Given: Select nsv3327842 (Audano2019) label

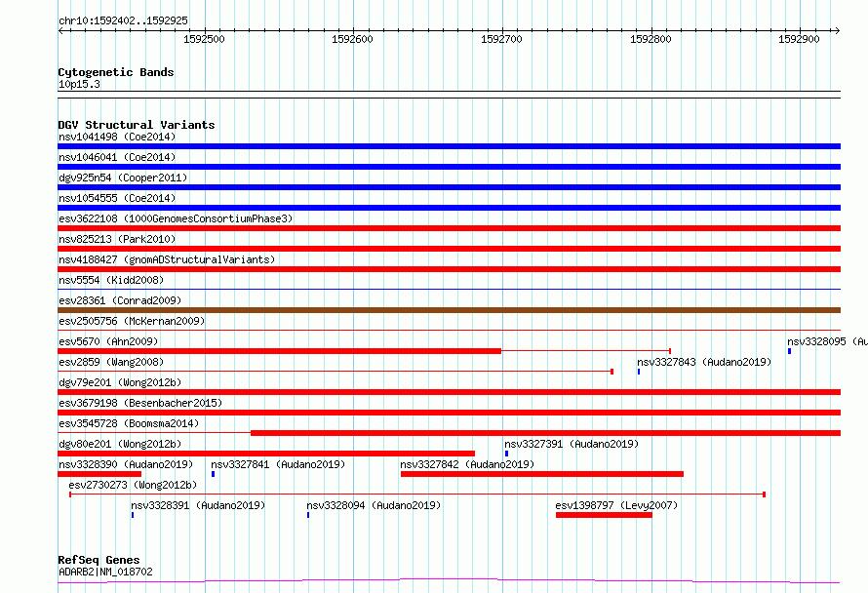Looking at the screenshot, I should pos(467,464).
